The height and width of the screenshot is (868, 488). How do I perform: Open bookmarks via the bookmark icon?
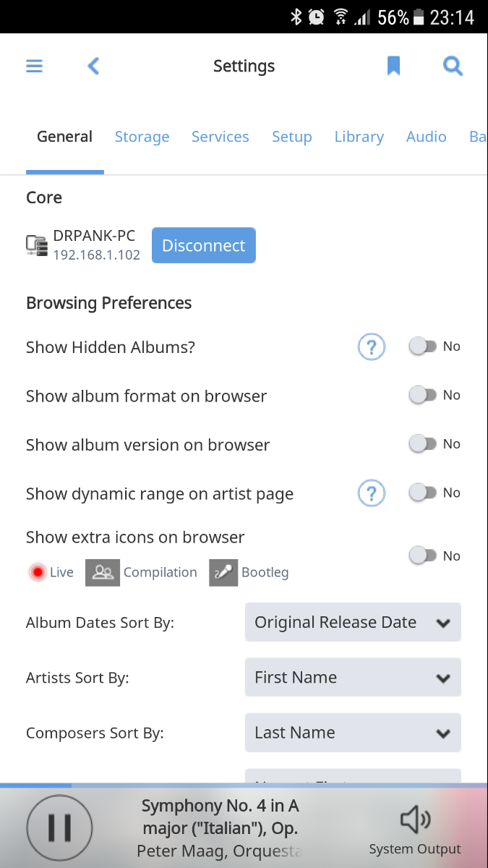(x=393, y=67)
